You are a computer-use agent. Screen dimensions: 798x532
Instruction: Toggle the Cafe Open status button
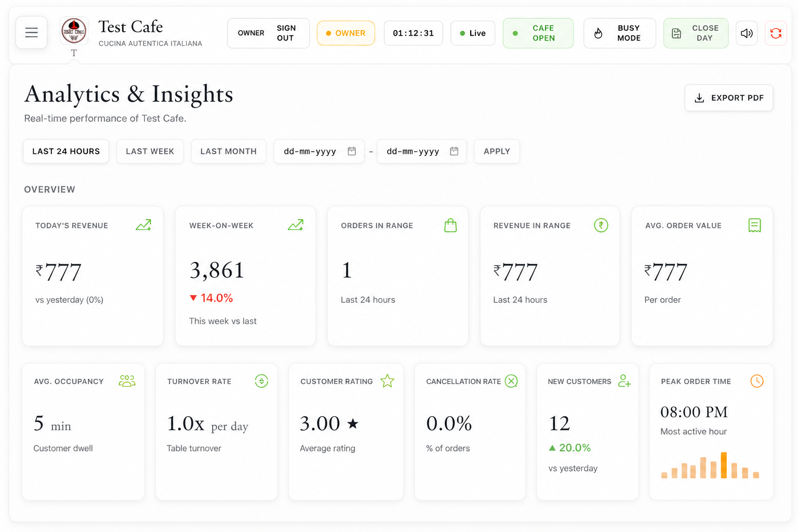pos(538,33)
